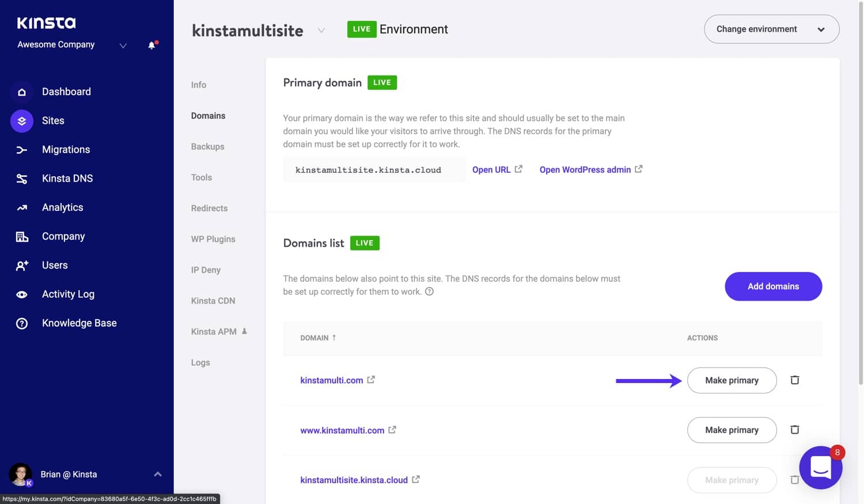Click the help icon beside domains description
Image resolution: width=864 pixels, height=504 pixels.
429,291
